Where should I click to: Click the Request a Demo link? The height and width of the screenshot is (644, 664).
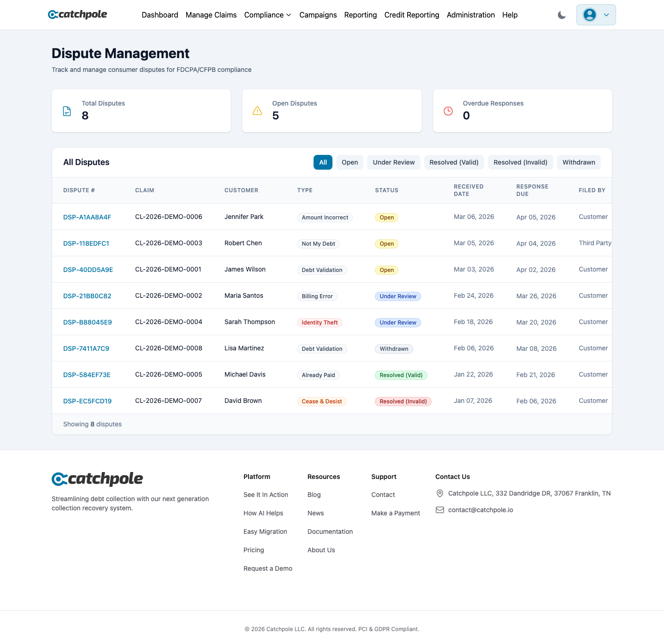coord(267,568)
